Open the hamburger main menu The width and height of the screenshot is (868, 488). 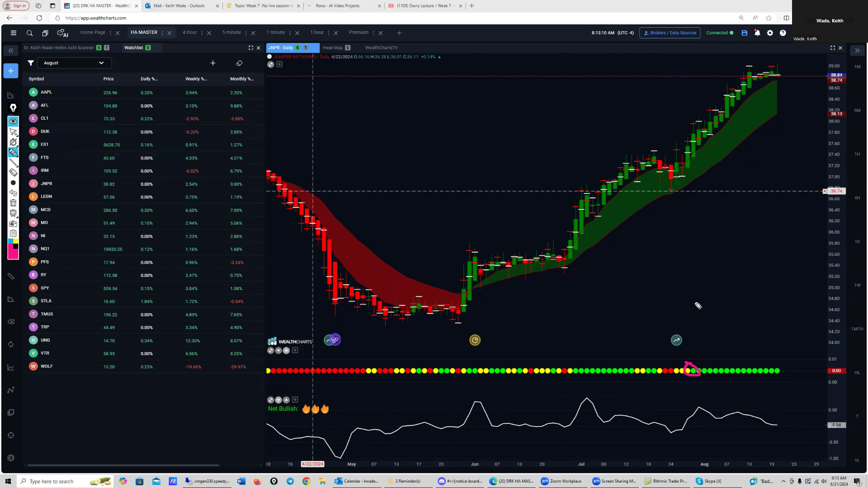coord(14,33)
